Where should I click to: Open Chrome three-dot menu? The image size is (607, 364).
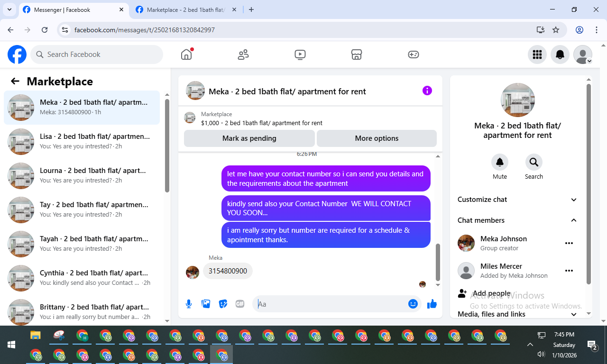[597, 30]
